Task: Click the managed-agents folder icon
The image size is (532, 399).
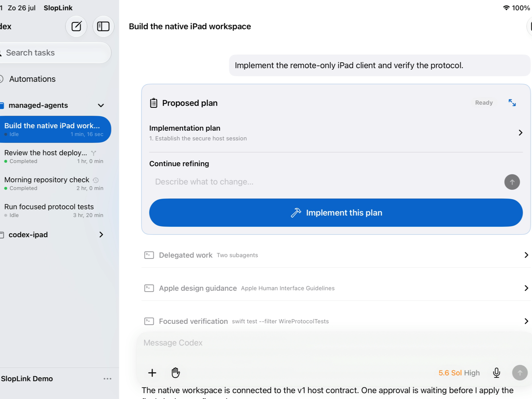Action: [x=2, y=105]
